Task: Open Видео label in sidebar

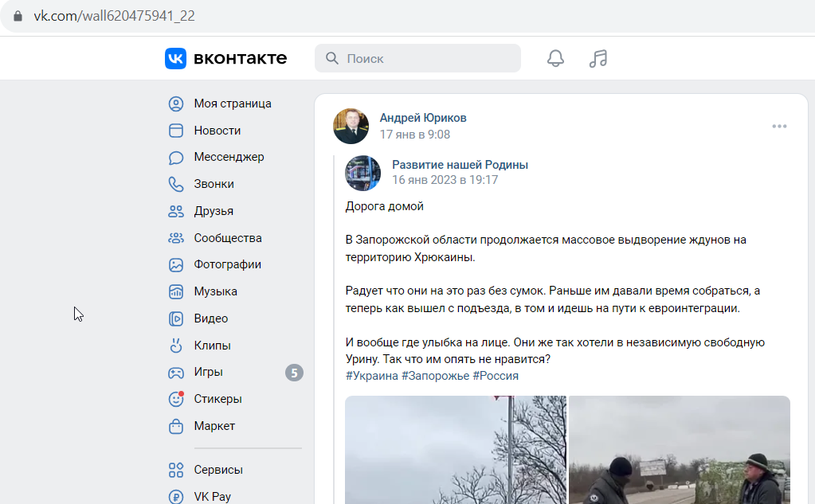Action: pos(210,318)
